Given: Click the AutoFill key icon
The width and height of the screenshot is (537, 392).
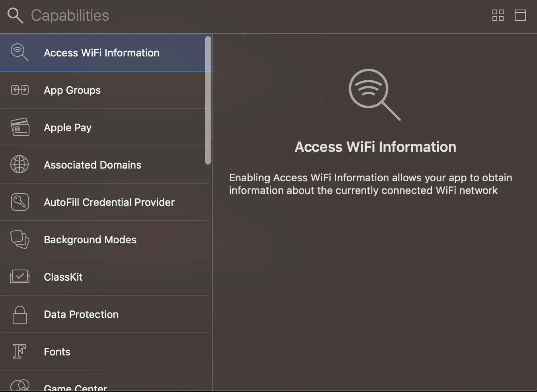Looking at the screenshot, I should 19,202.
